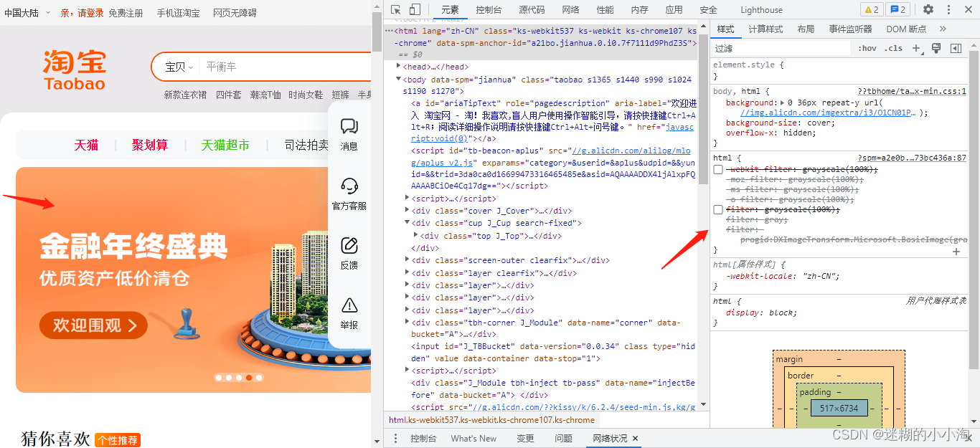Screen dimensions: 980x448
Task: Click the stamp icon on the banner
Action: (187, 323)
